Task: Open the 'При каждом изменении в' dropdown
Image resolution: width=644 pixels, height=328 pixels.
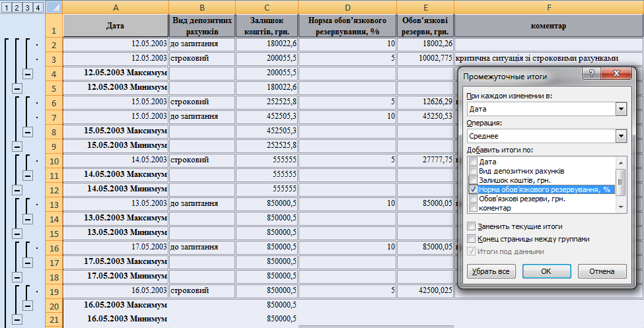Action: click(621, 109)
